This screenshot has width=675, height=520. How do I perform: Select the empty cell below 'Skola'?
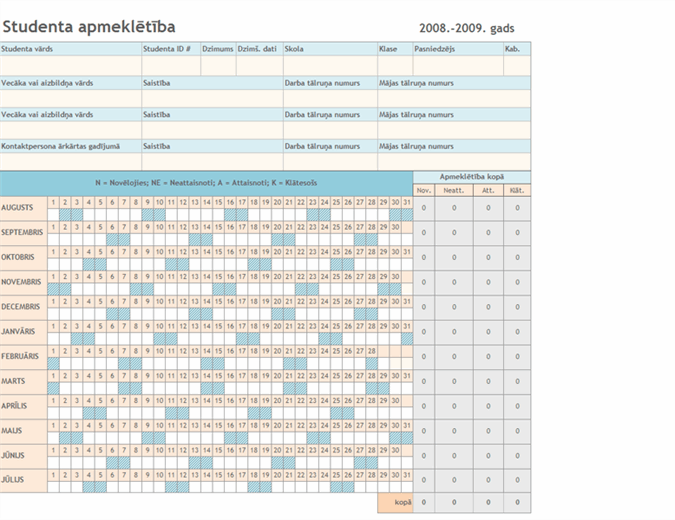[329, 66]
